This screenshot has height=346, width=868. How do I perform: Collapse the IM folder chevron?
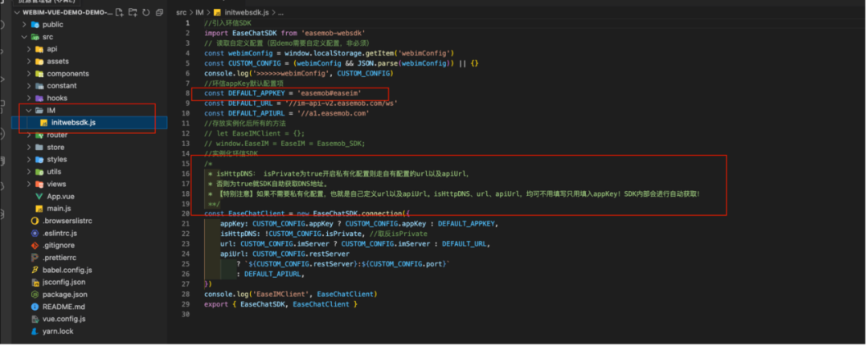click(x=30, y=111)
